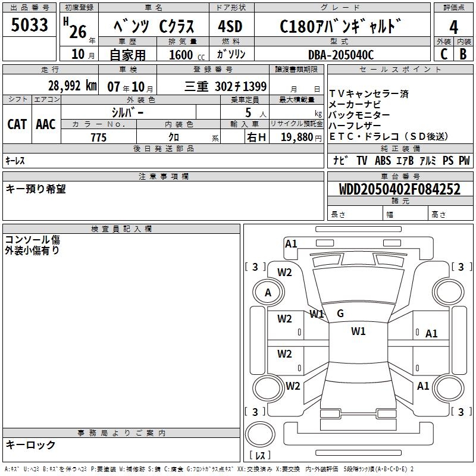Click the interior grade letter B
Image resolution: width=476 pixels, height=476 pixels.
click(463, 54)
